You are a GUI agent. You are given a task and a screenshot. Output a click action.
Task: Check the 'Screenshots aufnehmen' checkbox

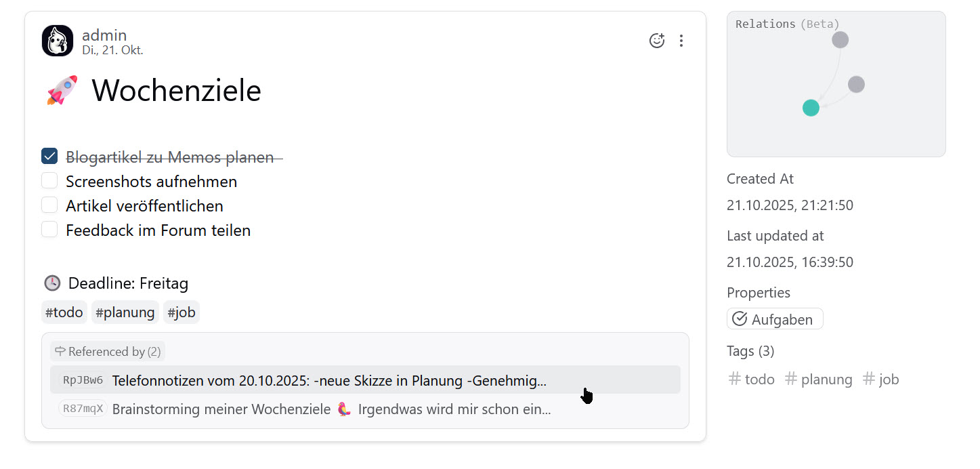pos(49,181)
